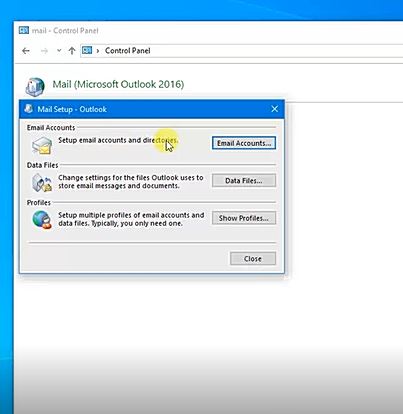Click the Control Panel breadcrumb
The image size is (403, 414).
tap(127, 51)
